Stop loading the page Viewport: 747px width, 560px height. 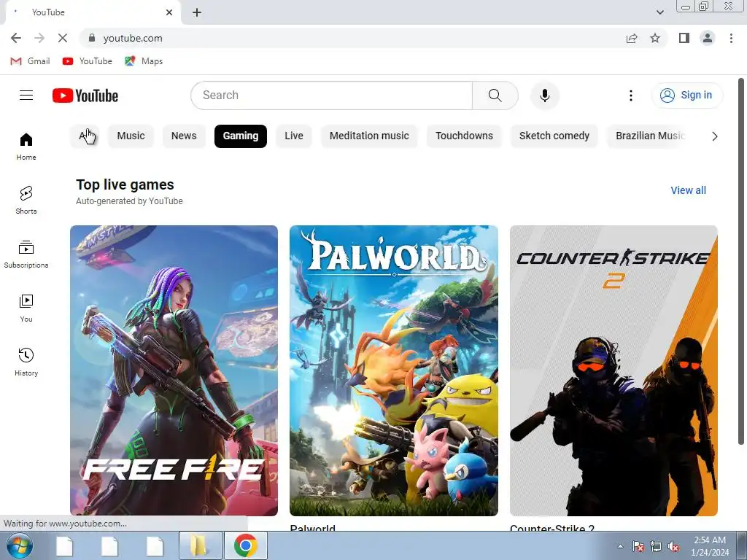pos(63,38)
